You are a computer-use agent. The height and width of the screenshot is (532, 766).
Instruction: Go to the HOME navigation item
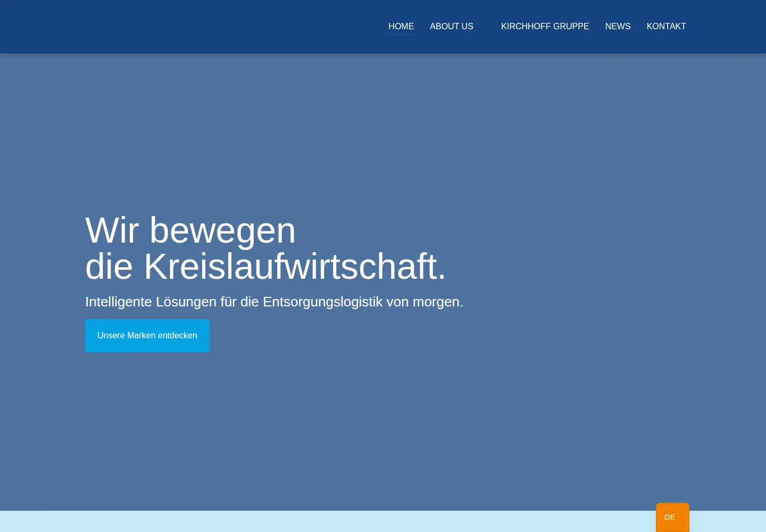(x=401, y=27)
